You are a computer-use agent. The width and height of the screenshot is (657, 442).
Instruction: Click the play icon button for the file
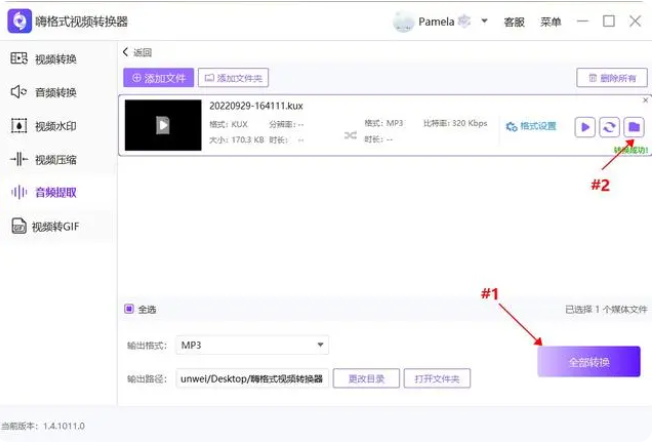tap(585, 127)
